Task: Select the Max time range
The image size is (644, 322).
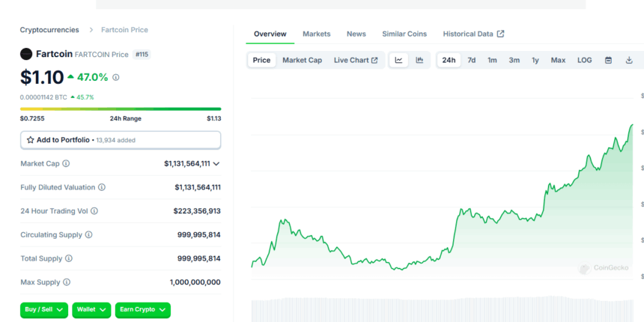Action: point(558,60)
